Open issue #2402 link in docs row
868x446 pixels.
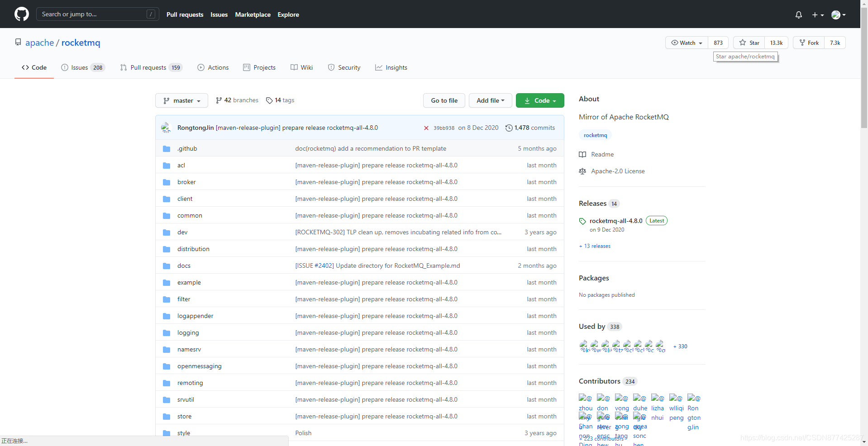coord(324,266)
